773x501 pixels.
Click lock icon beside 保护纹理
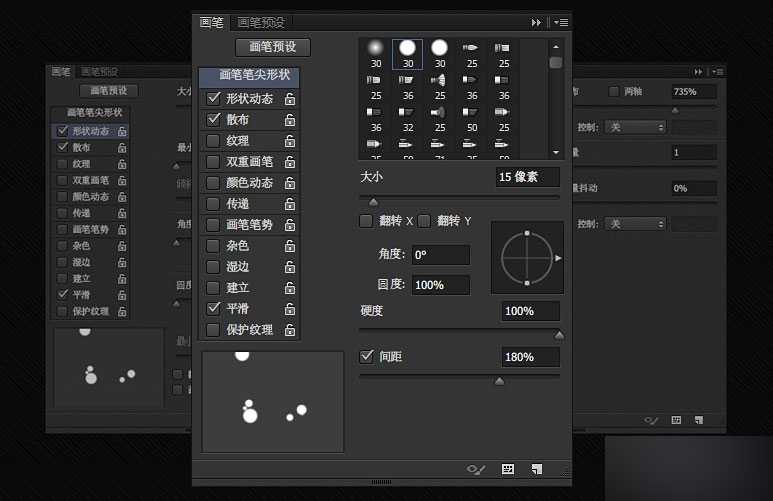[x=290, y=330]
